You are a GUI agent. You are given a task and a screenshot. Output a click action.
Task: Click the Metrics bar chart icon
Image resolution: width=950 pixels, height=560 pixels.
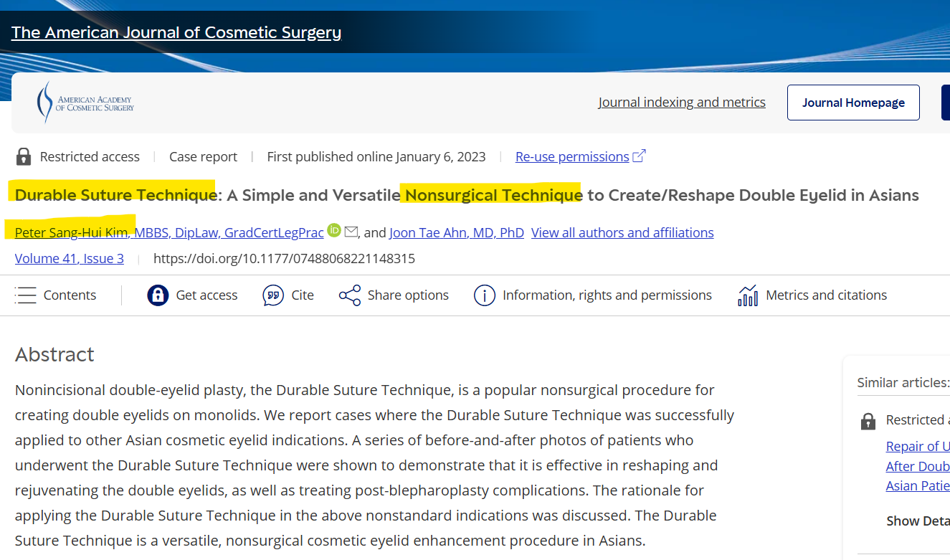coord(748,295)
